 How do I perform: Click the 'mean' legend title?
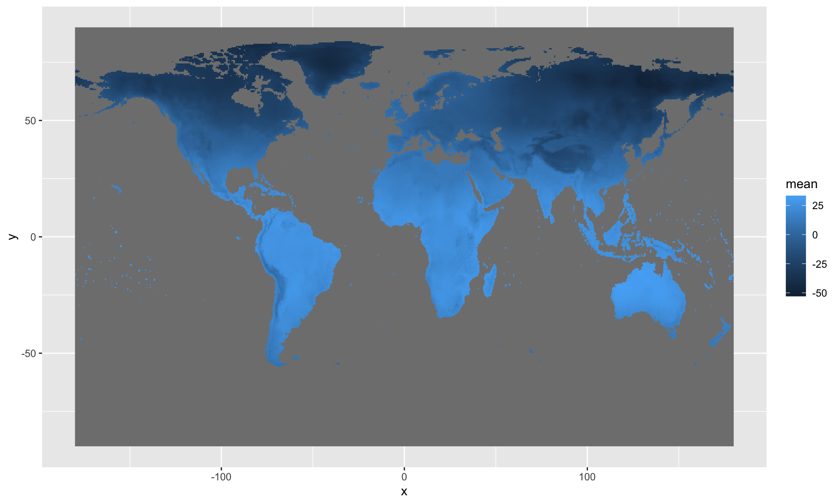(801, 184)
